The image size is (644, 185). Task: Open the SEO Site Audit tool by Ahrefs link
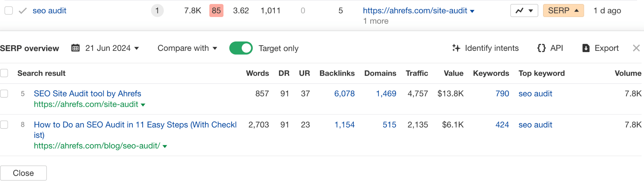point(87,93)
